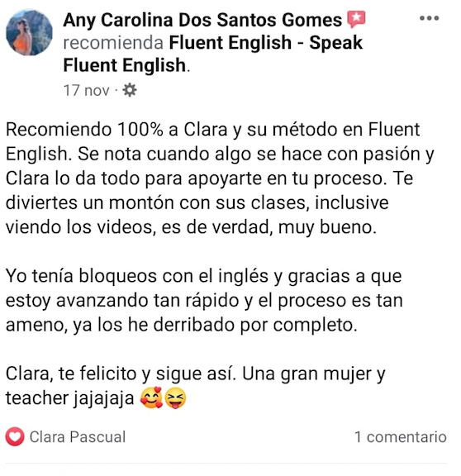Click the name Any Carolina Dos Santos Gomes
Viewport: 461px width, 476px height.
click(x=202, y=20)
